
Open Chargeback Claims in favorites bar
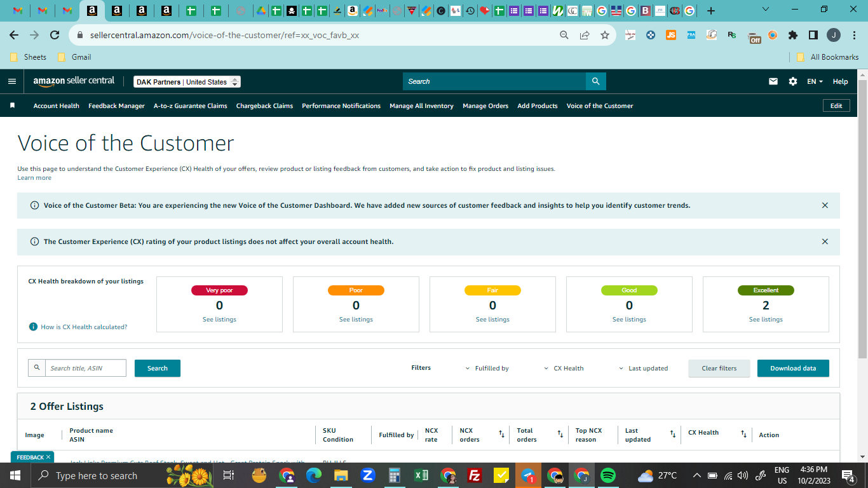pos(264,105)
